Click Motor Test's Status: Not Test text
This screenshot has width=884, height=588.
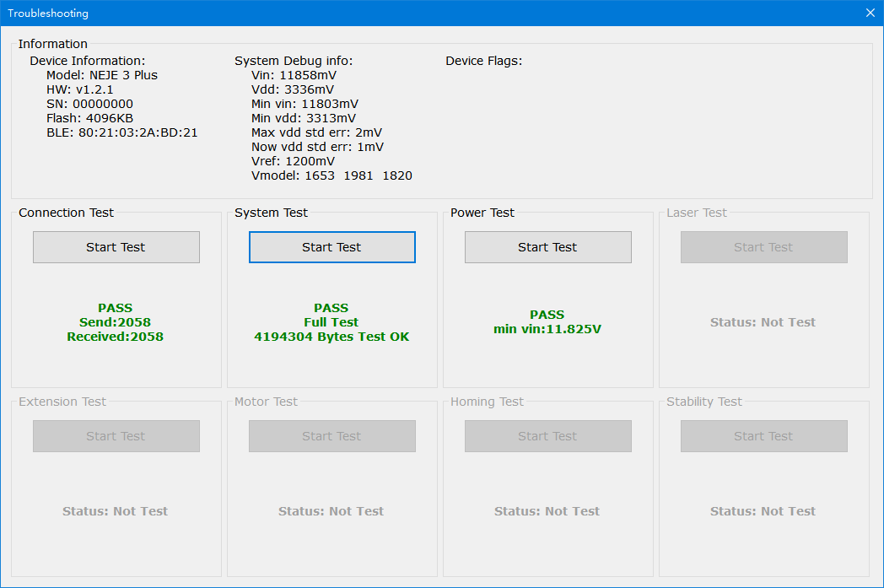coord(331,511)
